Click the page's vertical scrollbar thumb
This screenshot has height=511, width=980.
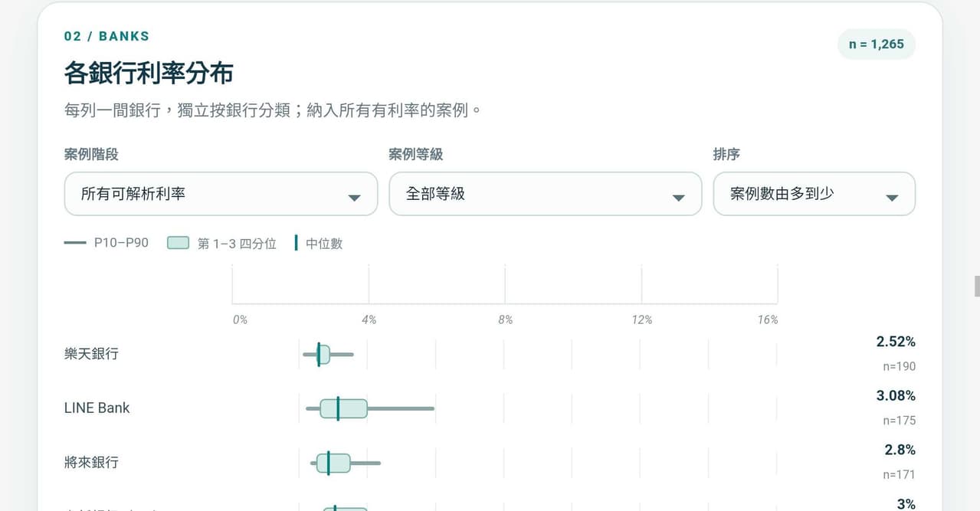977,287
